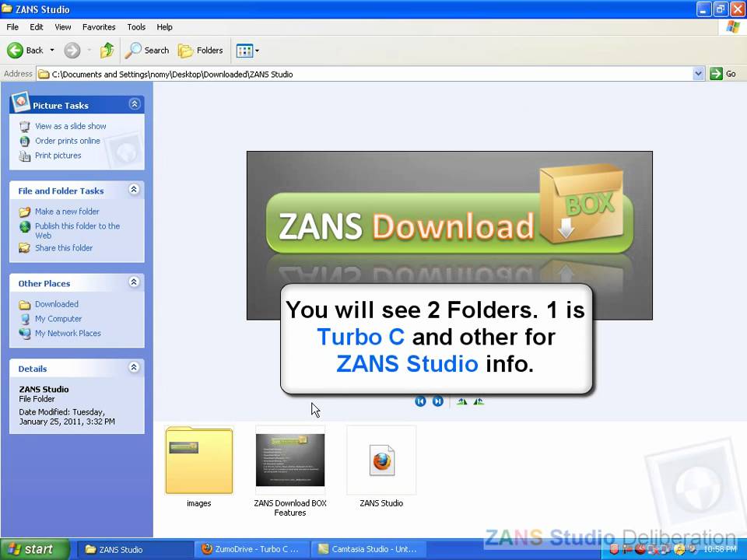747x560 pixels.
Task: Show the next image in filmstrip
Action: point(438,401)
